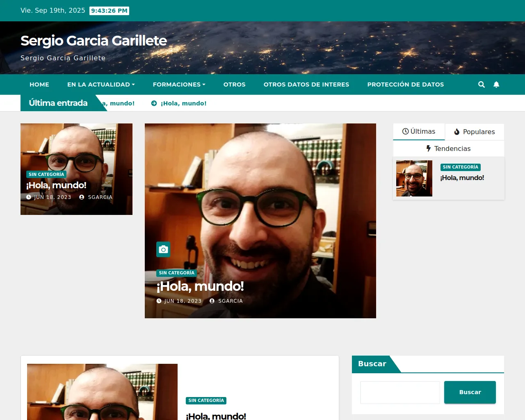525x420 pixels.
Task: Click the flame icon on Populares tab
Action: (x=457, y=132)
